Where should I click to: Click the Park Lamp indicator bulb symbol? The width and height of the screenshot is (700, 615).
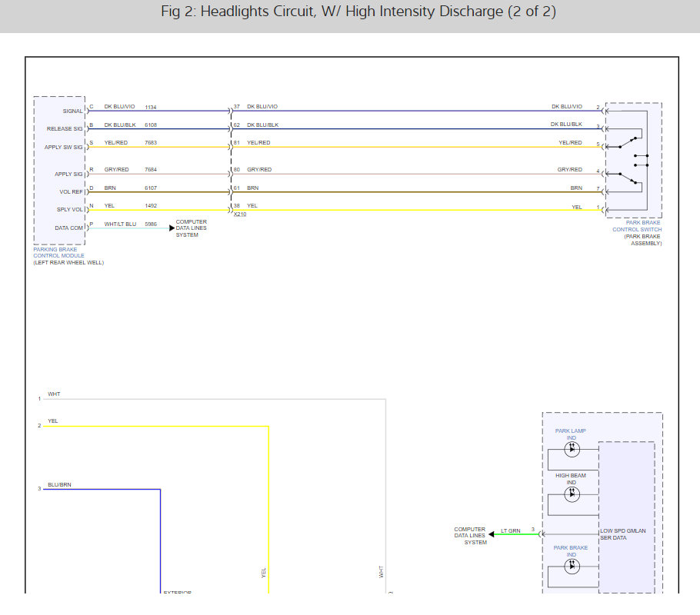(x=572, y=449)
